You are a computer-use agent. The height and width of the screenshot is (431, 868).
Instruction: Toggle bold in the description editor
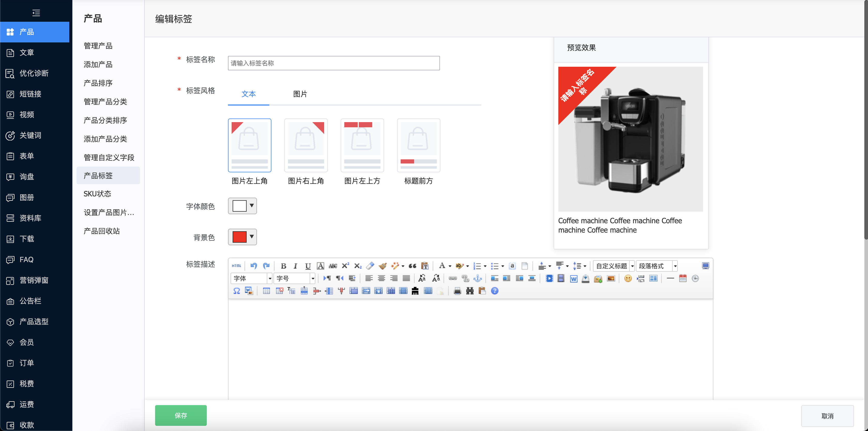click(283, 266)
